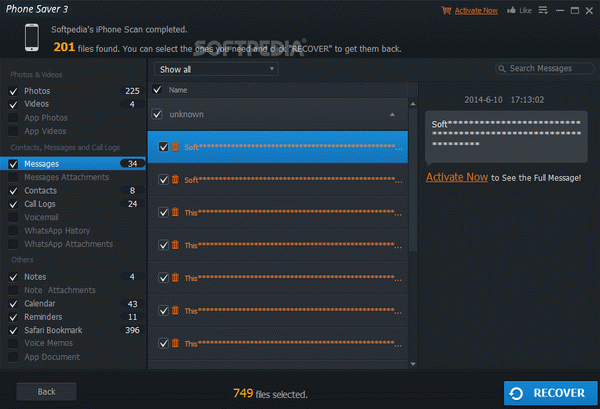Uncheck the unknown group checkbox

pos(157,114)
